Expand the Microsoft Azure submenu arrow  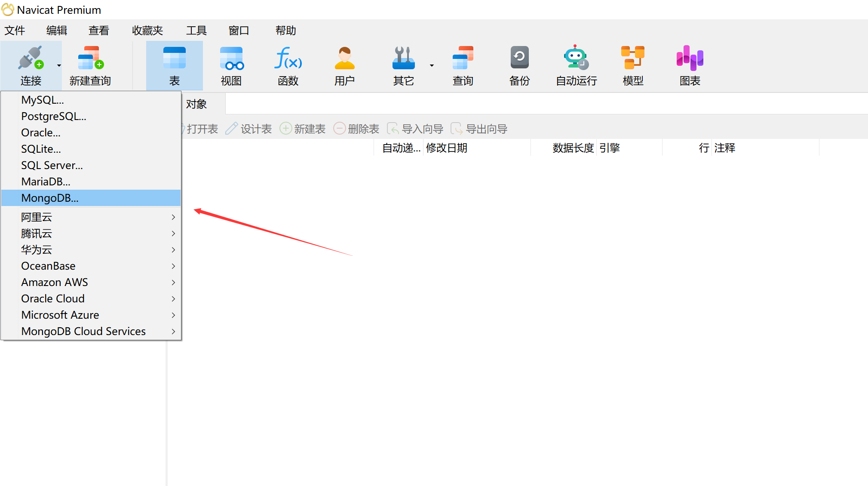173,315
